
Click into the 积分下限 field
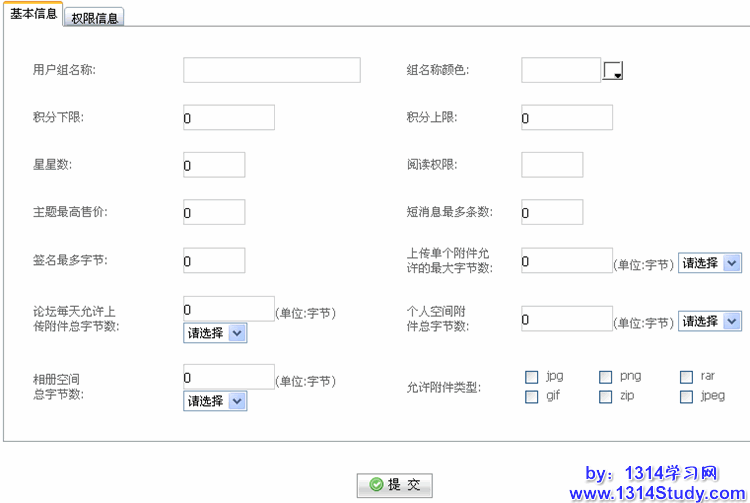click(x=228, y=118)
